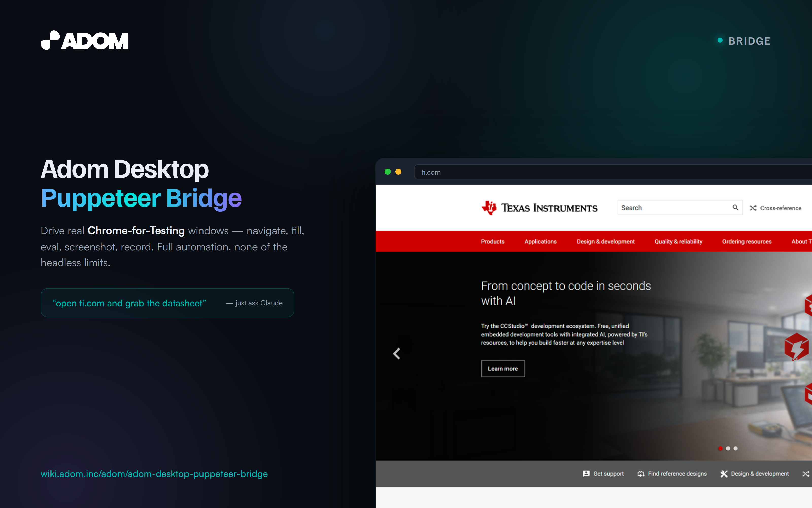
Task: Click the "open ti.com and grab the datasheet" prompt
Action: 129,303
